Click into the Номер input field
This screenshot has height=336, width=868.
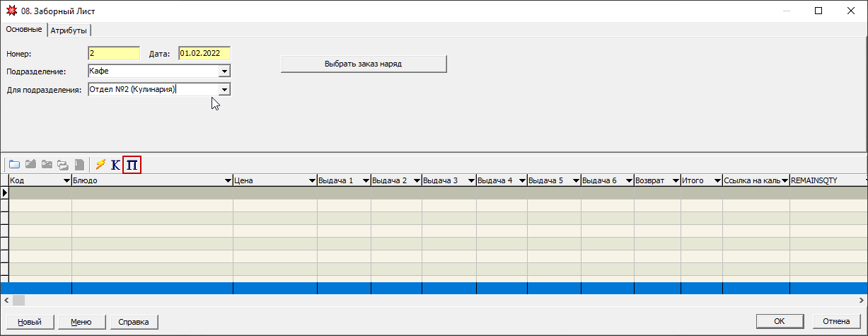pos(114,53)
